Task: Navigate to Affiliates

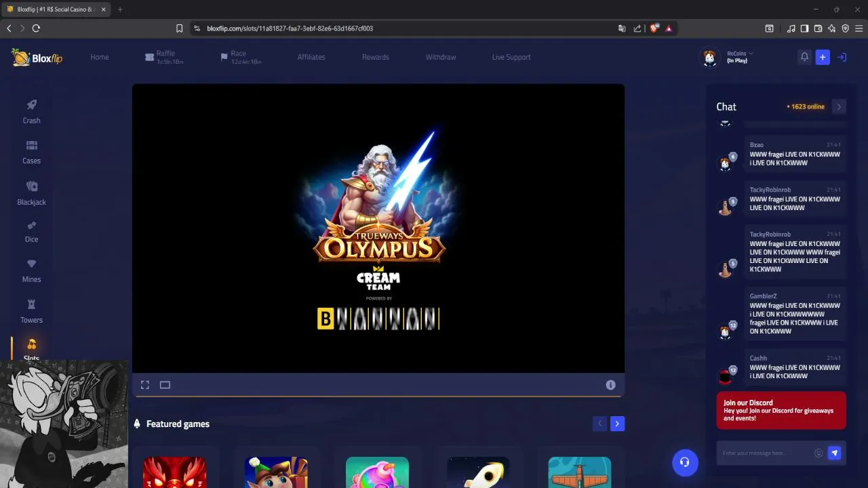Action: (x=311, y=57)
